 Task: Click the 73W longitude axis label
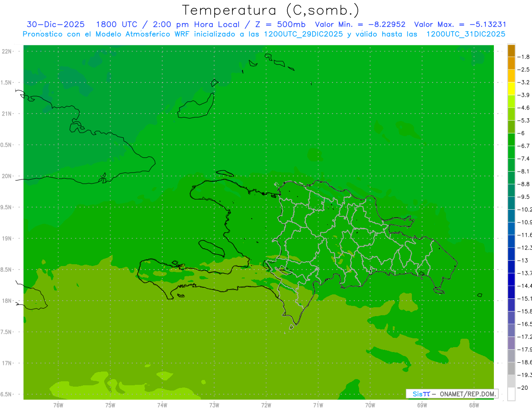point(214,405)
